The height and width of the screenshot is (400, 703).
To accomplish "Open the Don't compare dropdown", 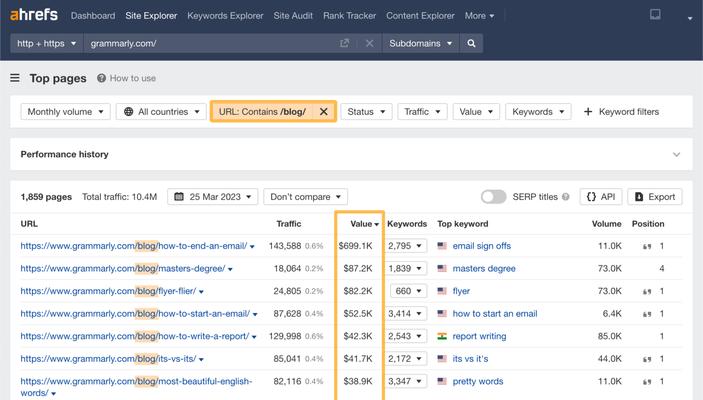I will click(305, 197).
